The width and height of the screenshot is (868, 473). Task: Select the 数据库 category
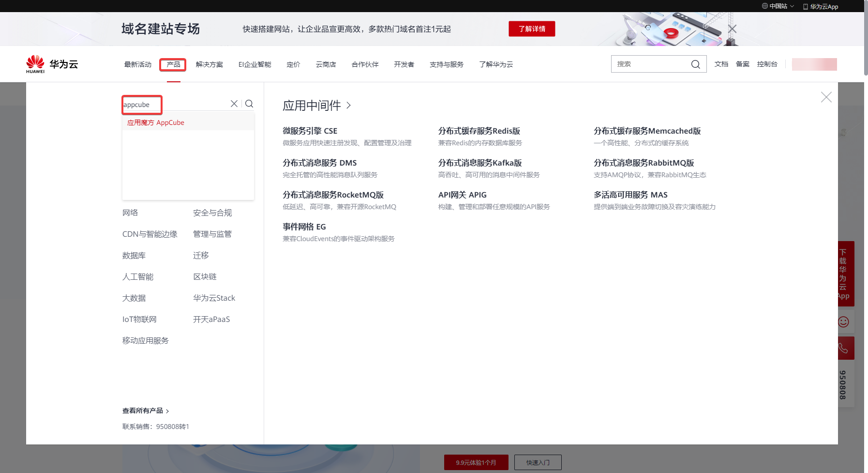point(134,255)
